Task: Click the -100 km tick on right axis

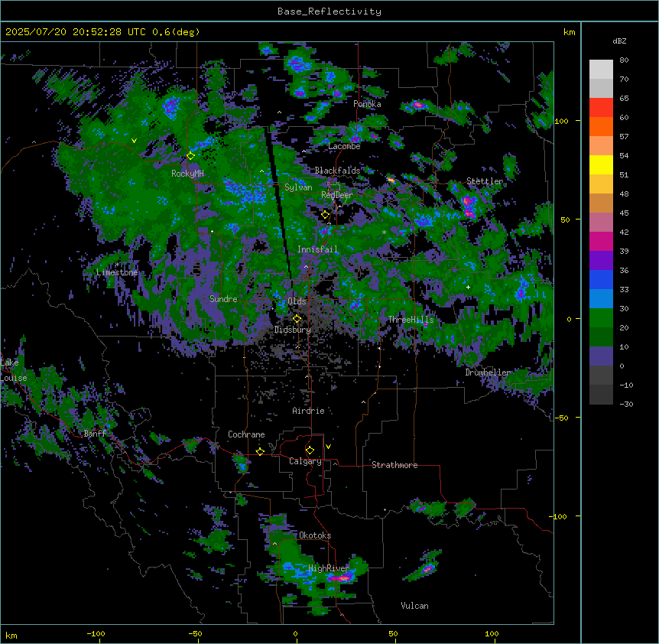Action: coord(559,516)
